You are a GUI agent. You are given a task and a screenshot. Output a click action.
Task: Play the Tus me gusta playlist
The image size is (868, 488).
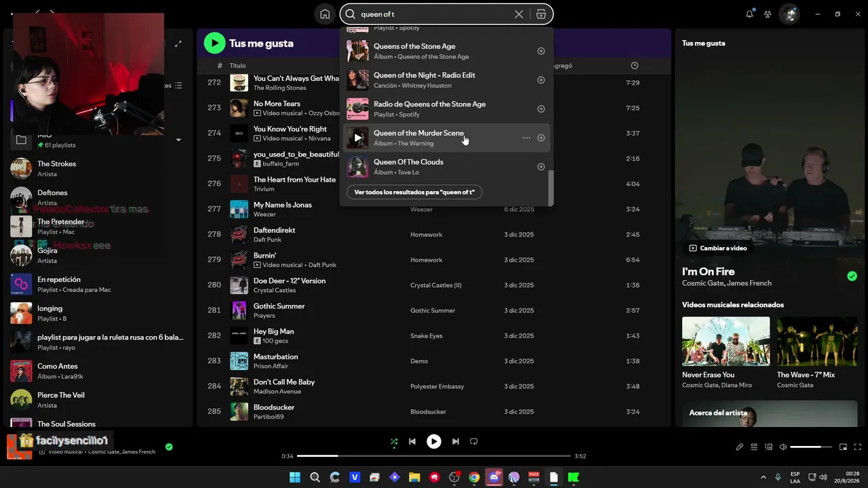214,43
